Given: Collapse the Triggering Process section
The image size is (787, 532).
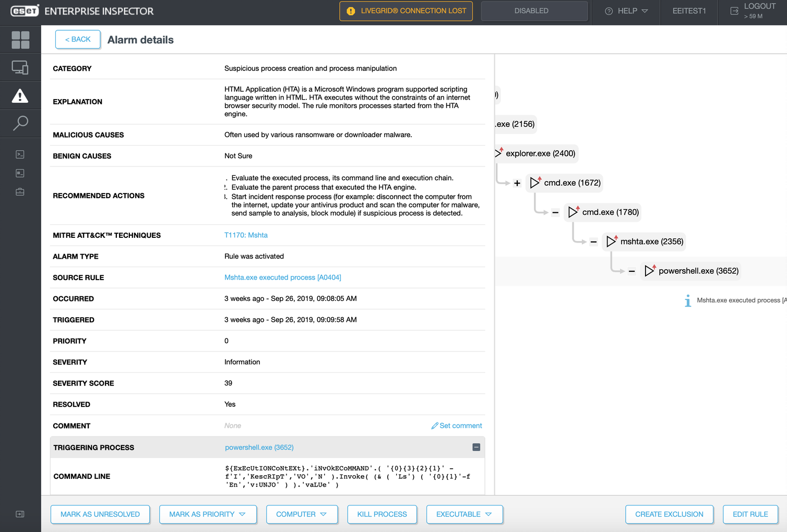Looking at the screenshot, I should (x=476, y=448).
